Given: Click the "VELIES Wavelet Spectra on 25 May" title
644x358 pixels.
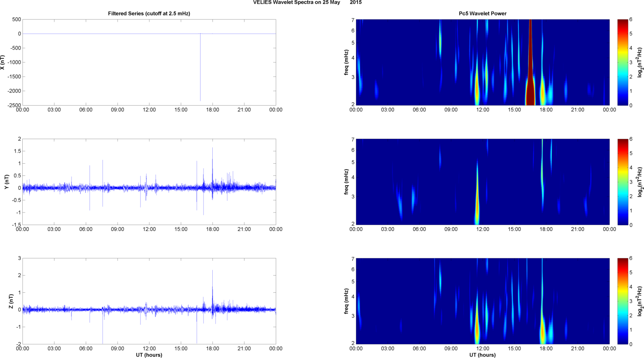Looking at the screenshot, I should pyautogui.click(x=296, y=3).
